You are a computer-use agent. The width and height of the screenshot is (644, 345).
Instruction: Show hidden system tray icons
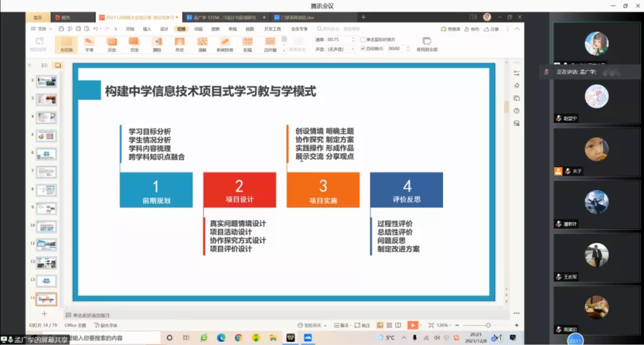pos(405,338)
